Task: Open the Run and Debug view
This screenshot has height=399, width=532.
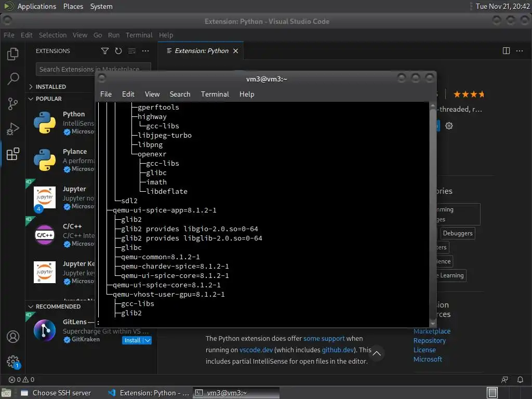Action: pos(13,129)
